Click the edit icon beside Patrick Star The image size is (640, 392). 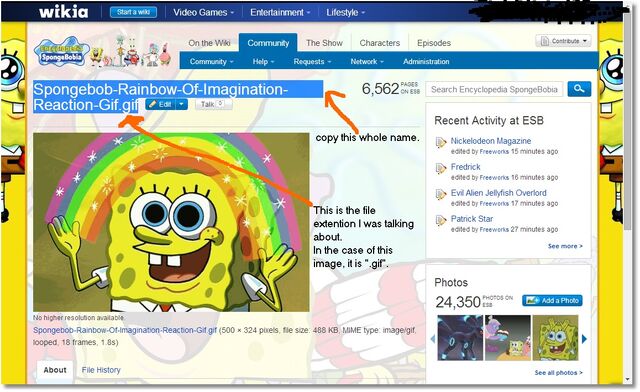(x=441, y=220)
